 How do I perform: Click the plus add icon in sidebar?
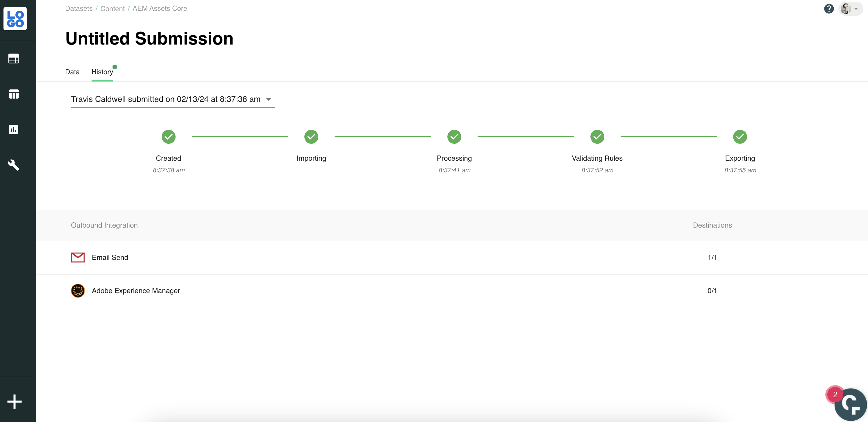pyautogui.click(x=15, y=402)
